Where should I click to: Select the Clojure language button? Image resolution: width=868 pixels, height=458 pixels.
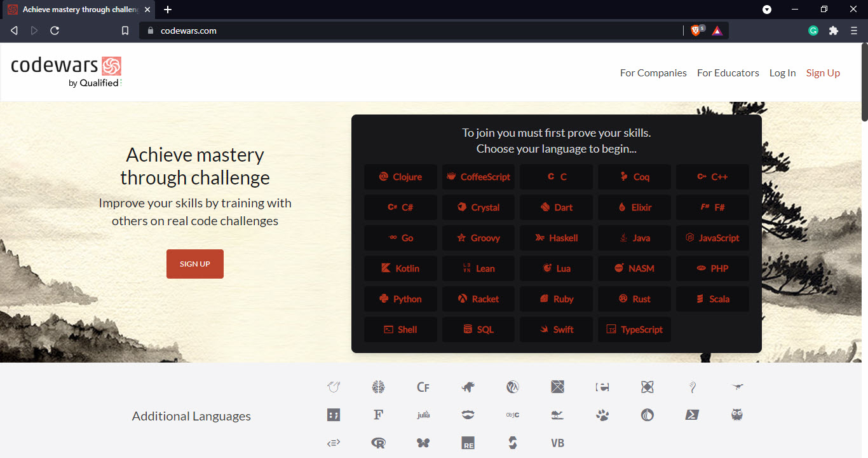click(400, 177)
